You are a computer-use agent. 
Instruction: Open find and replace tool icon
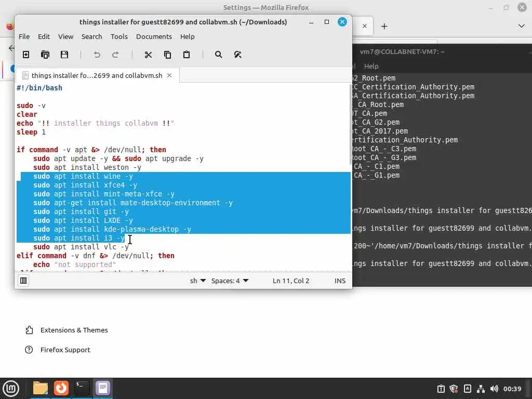pyautogui.click(x=237, y=55)
